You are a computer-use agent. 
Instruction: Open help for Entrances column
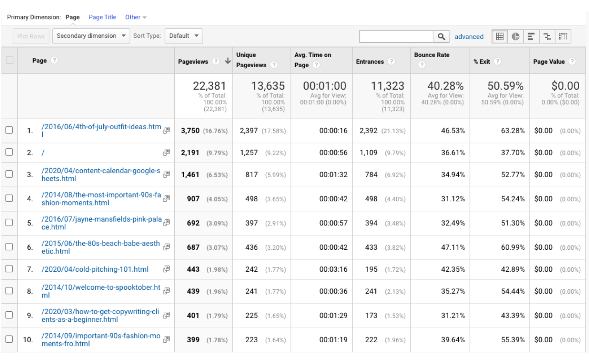pos(391,61)
